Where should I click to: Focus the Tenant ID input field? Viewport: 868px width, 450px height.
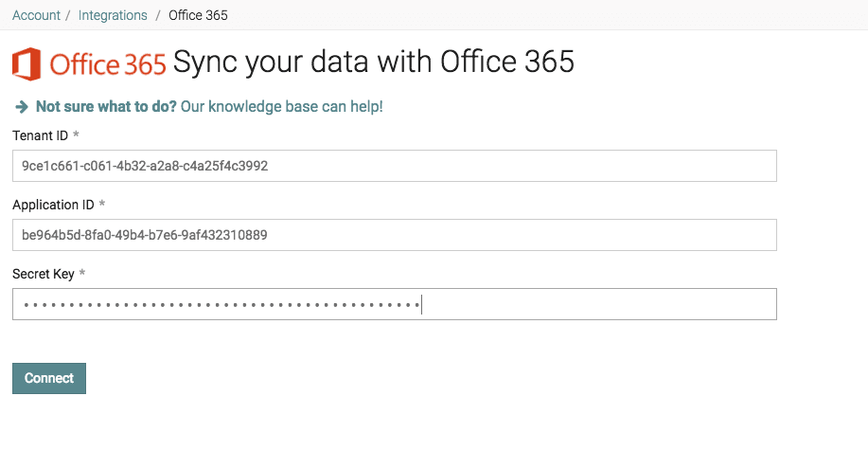pyautogui.click(x=394, y=166)
